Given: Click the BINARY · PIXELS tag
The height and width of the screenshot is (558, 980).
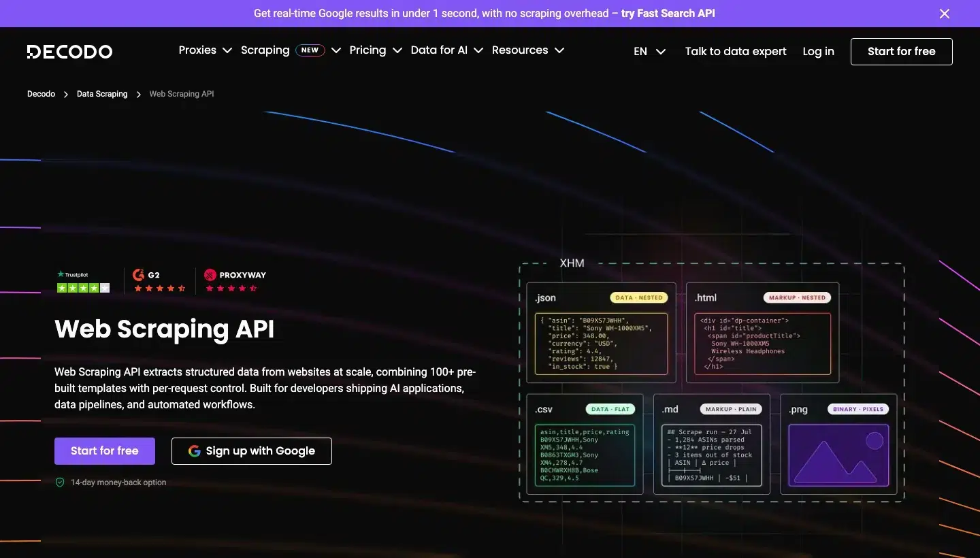Looking at the screenshot, I should click(858, 409).
